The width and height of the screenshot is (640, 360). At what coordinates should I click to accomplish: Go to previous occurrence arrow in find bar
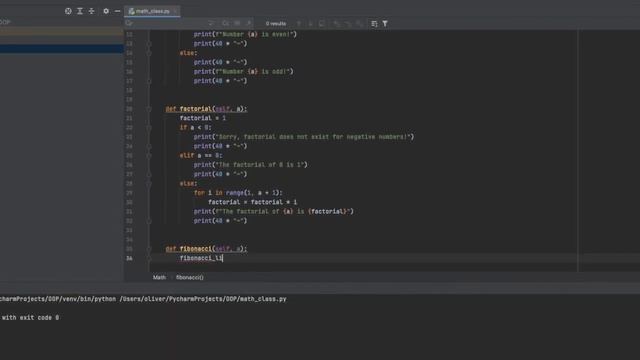[299, 24]
